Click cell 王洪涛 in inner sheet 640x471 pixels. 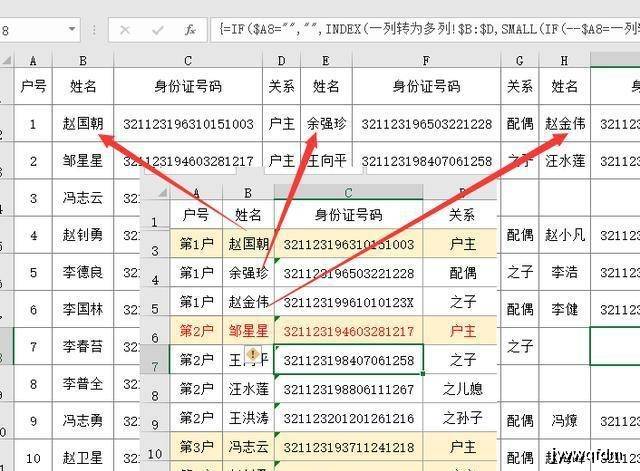249,418
